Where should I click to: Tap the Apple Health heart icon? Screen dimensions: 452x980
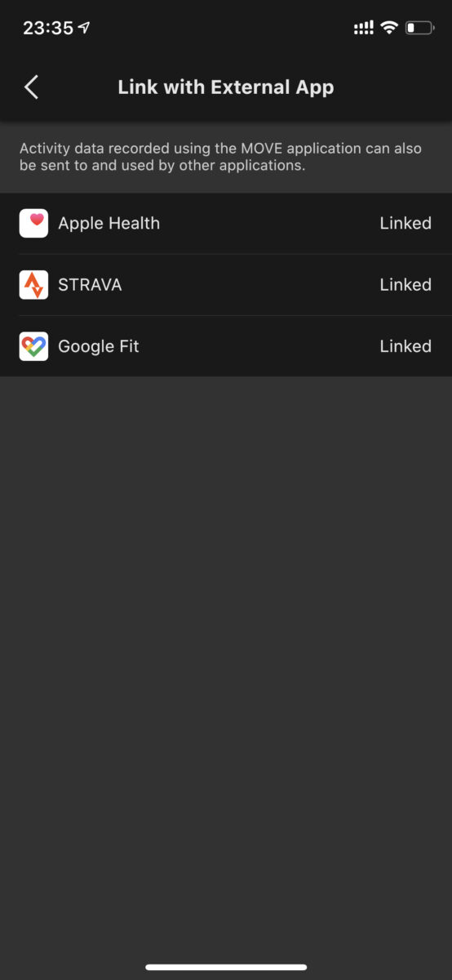click(33, 223)
